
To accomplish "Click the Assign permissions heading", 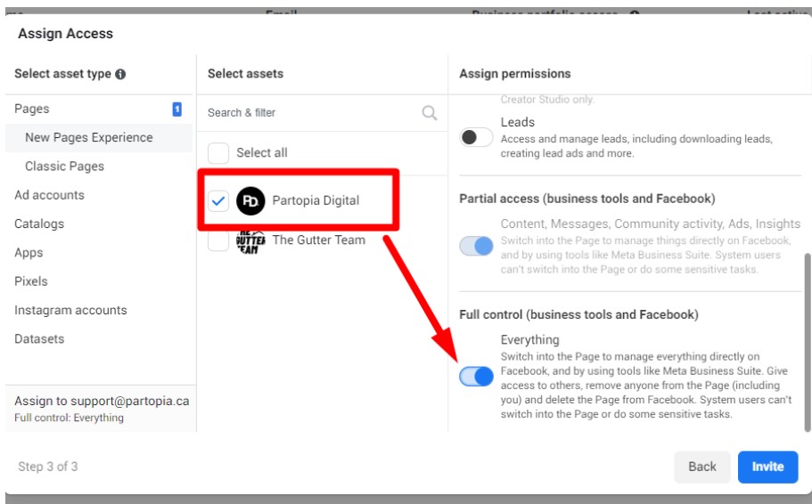I will (x=515, y=74).
